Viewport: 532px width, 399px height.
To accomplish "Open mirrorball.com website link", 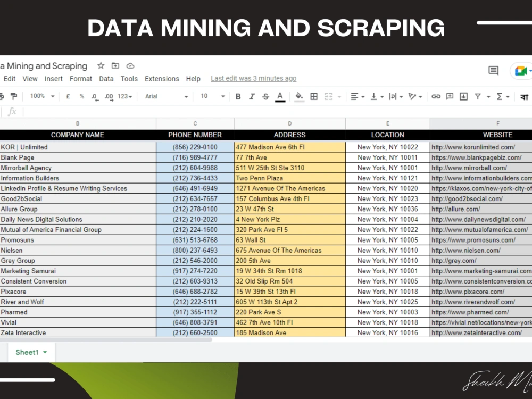I will (x=469, y=168).
